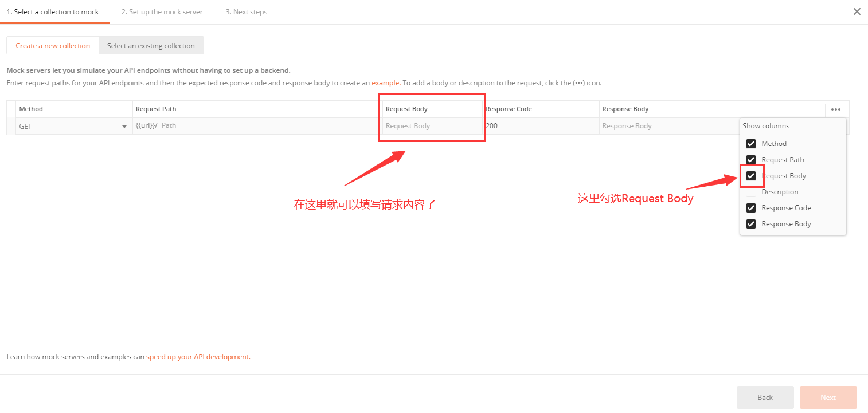Click the example link
Image resolution: width=868 pixels, height=413 pixels.
tap(385, 82)
